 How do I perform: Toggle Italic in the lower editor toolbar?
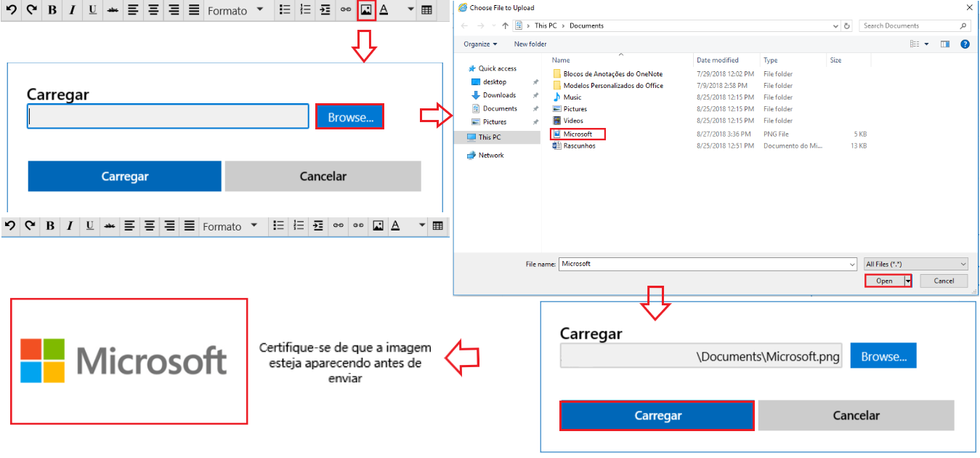70,226
